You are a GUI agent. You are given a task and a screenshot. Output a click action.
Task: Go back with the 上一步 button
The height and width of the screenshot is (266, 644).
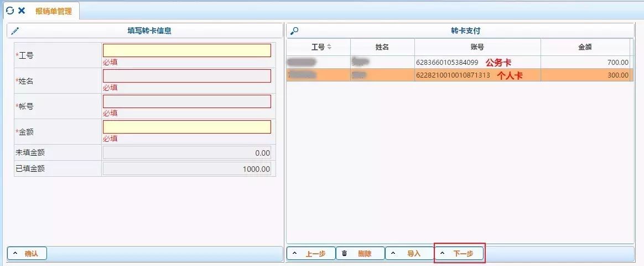[311, 253]
